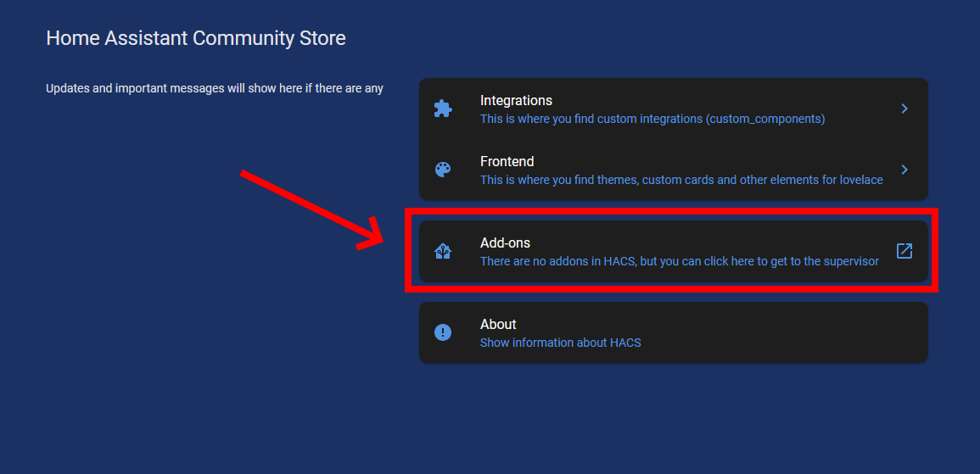Click the puzzle piece Integrations icon

pyautogui.click(x=443, y=109)
